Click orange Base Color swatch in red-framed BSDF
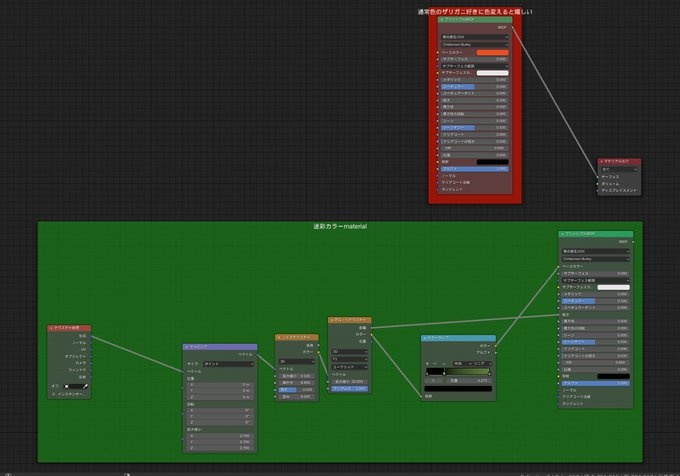 pos(492,52)
